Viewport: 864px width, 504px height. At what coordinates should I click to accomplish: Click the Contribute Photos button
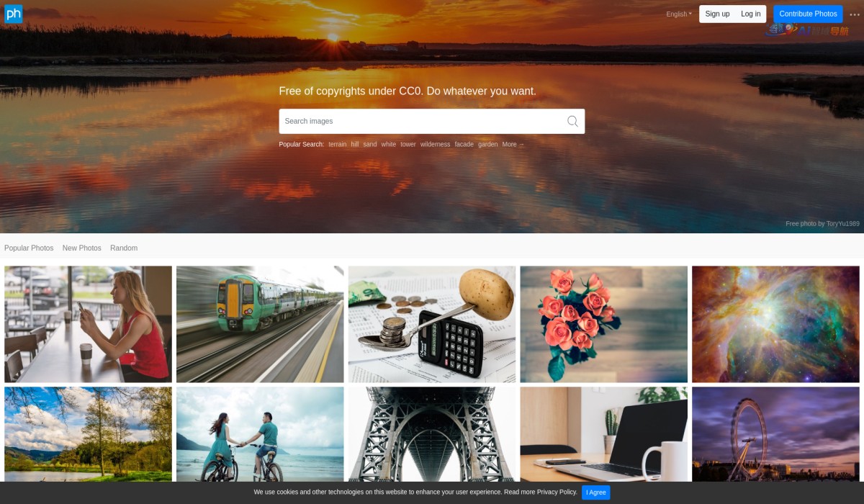808,14
